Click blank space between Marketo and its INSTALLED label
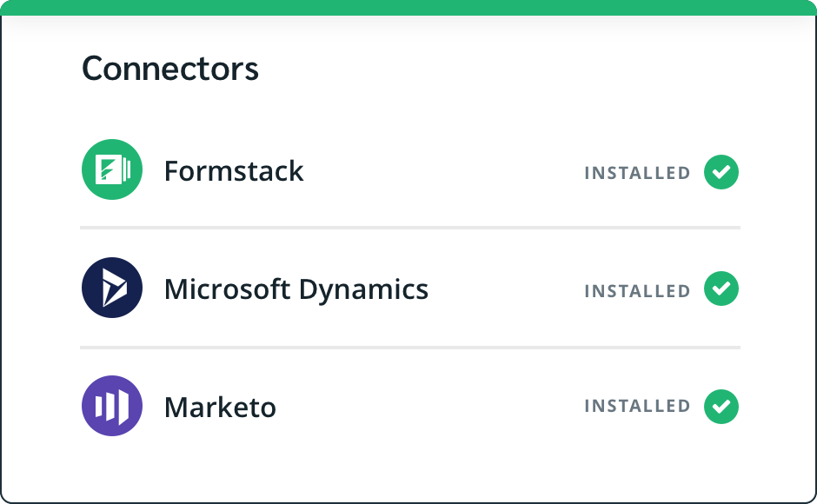 pos(430,407)
